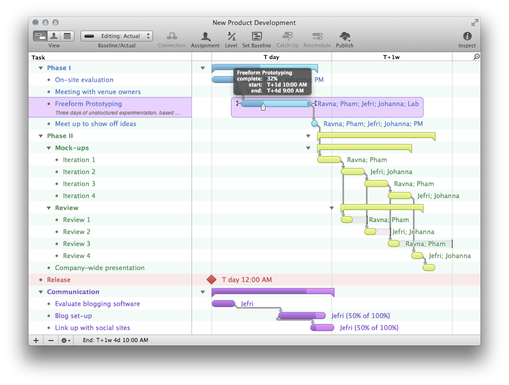Click the On-site evaluation blue bar
This screenshot has height=385, width=509.
pyautogui.click(x=223, y=79)
